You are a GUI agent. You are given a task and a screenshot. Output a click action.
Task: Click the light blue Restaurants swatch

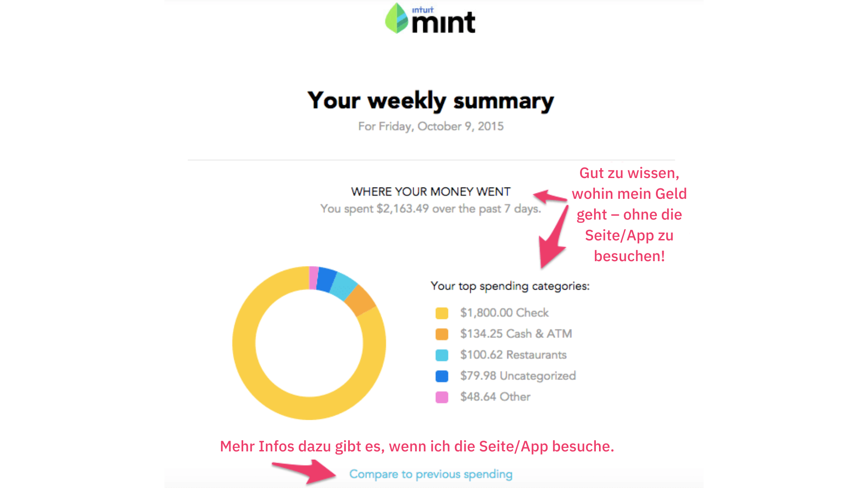[x=442, y=355]
